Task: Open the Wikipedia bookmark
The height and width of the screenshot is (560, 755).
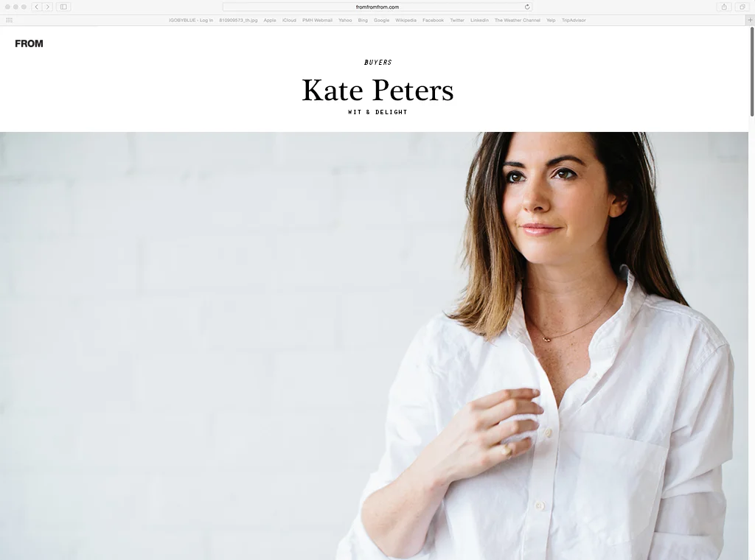Action: click(x=406, y=20)
